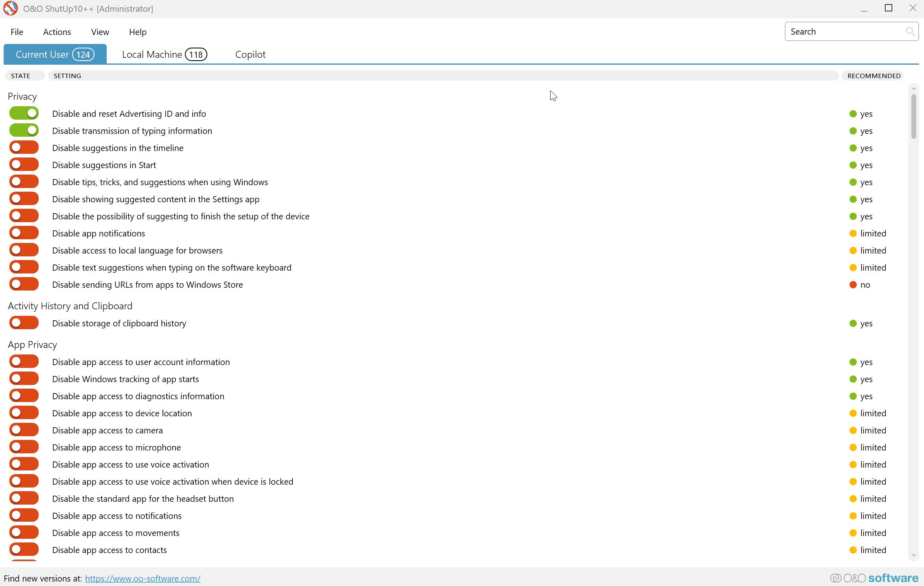Turn off Disable and reset Advertising ID toggle
This screenshot has width=924, height=586.
(24, 114)
